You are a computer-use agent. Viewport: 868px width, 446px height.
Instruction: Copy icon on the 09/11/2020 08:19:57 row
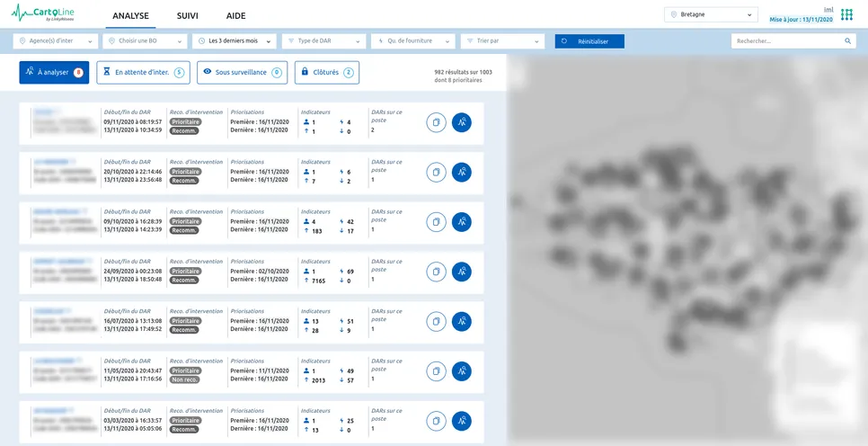pyautogui.click(x=436, y=122)
